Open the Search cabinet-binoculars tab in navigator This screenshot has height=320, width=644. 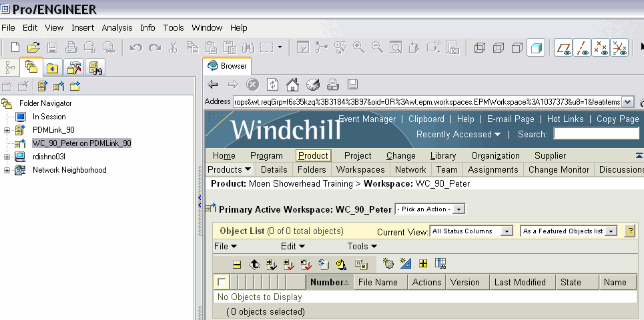(x=95, y=68)
